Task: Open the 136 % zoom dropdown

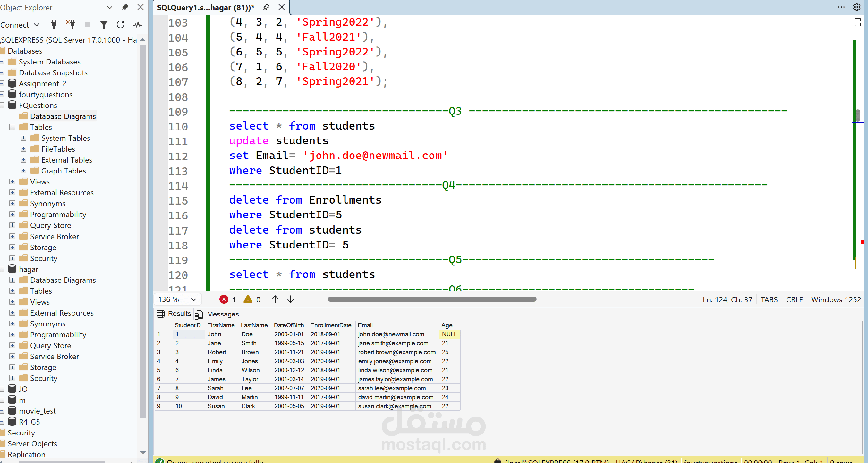Action: (x=193, y=299)
